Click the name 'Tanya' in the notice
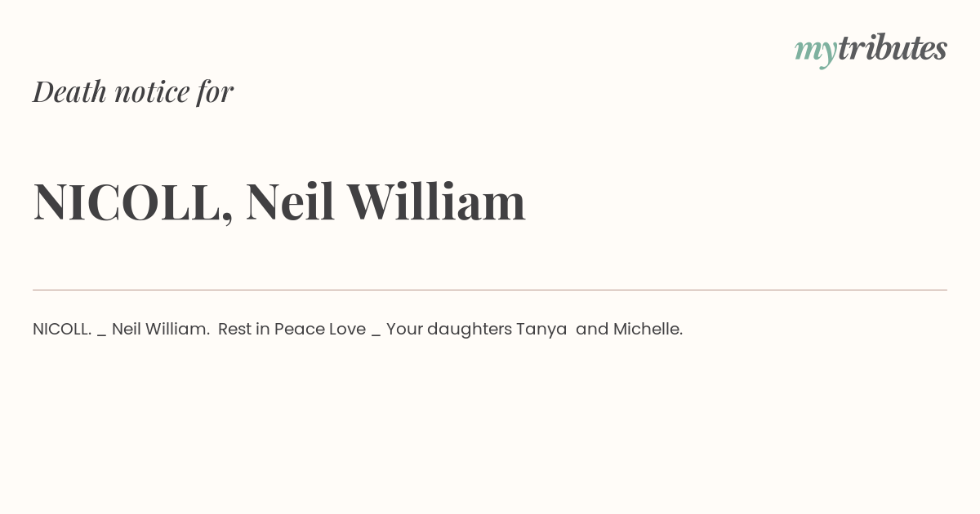This screenshot has width=980, height=514. [541, 330]
